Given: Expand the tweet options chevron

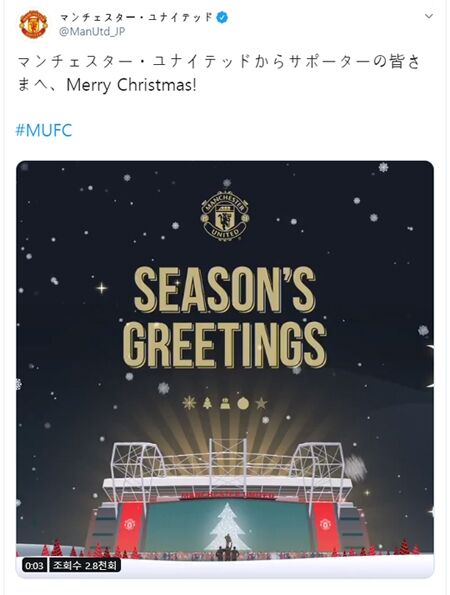Looking at the screenshot, I should coord(429,16).
